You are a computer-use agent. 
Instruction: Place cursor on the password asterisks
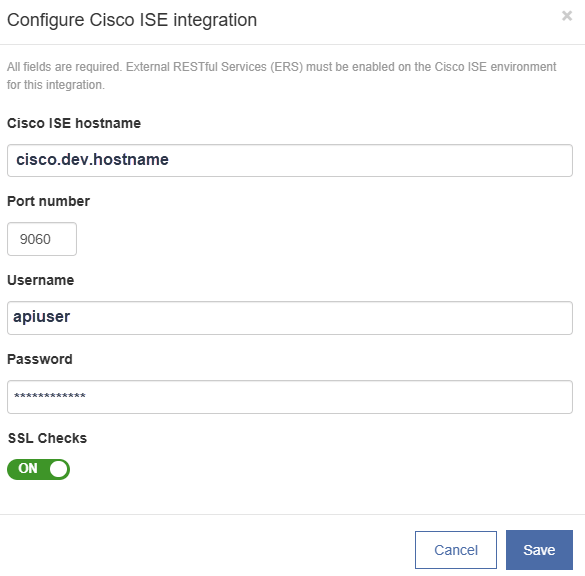point(50,396)
